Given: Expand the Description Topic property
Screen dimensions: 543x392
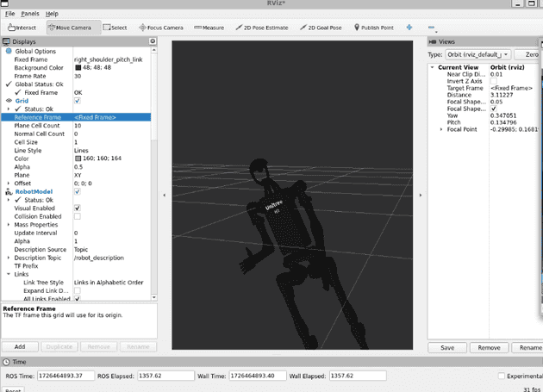Looking at the screenshot, I should coord(9,258).
